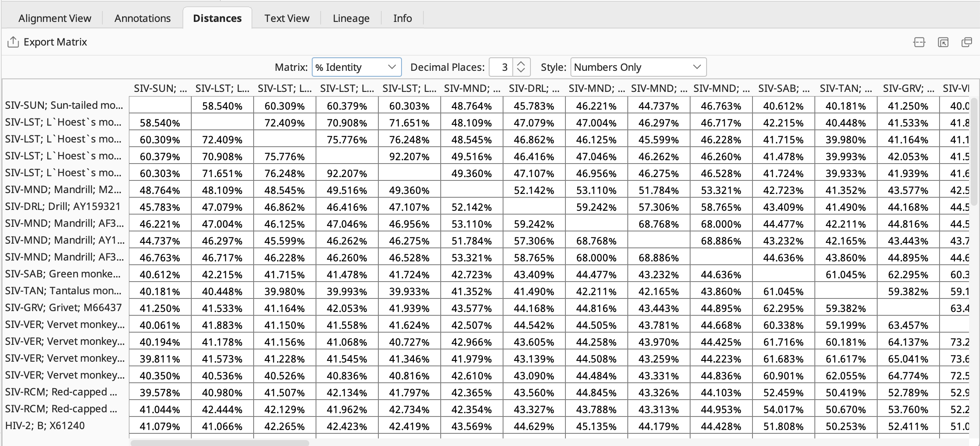
Task: Decrease decimal places with down arrow
Action: tap(521, 70)
